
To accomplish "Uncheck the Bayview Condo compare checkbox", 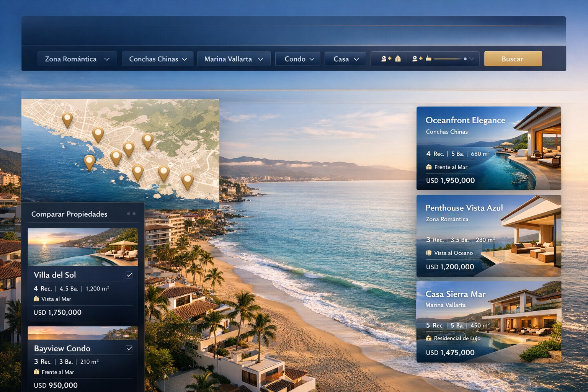I will pyautogui.click(x=129, y=348).
